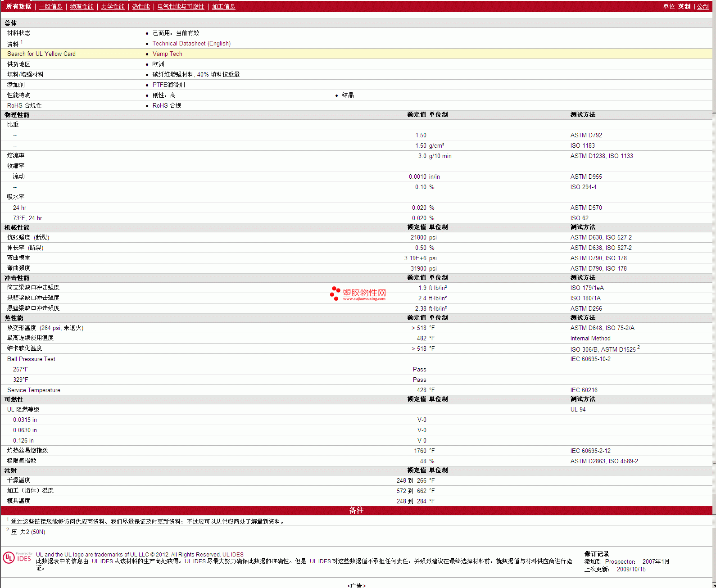
Task: Select the 热性能 tab
Action: tap(141, 6)
